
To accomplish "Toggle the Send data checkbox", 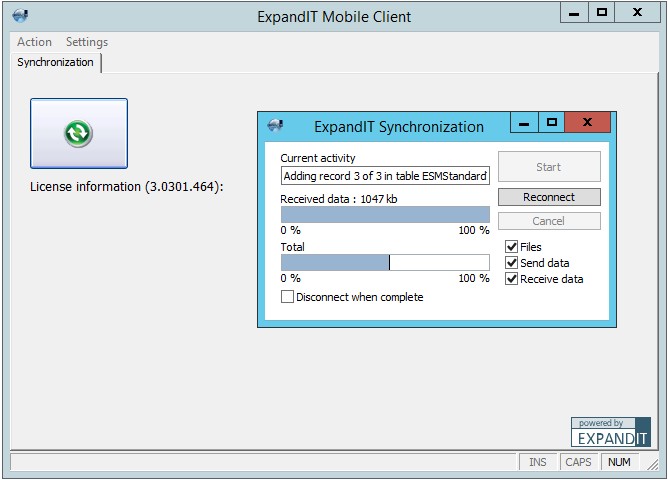I will 511,263.
